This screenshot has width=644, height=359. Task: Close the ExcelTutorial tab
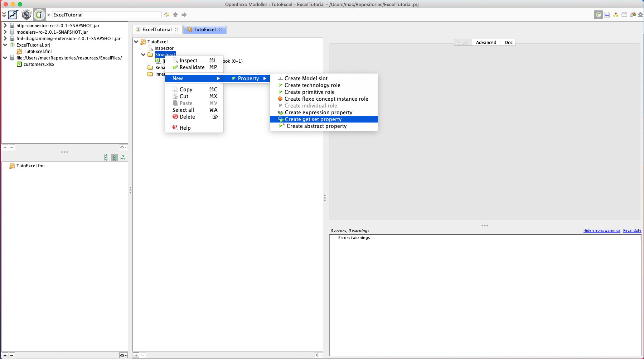coord(176,29)
